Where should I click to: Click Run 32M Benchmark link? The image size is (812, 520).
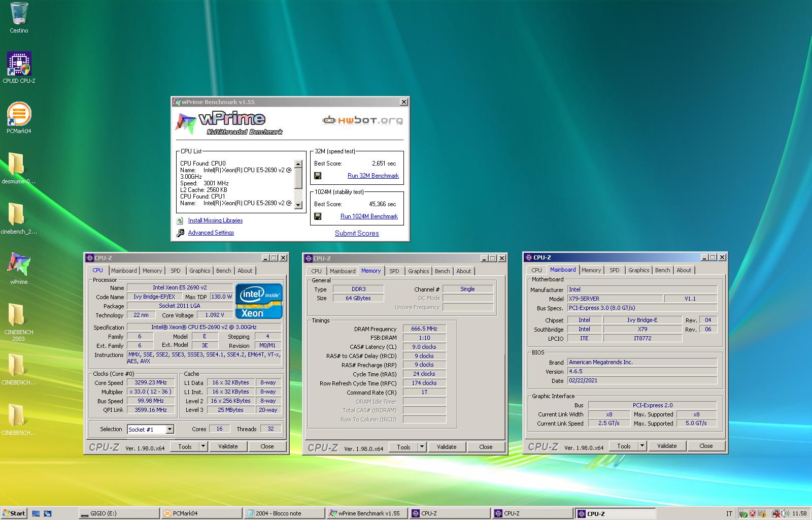pyautogui.click(x=373, y=176)
